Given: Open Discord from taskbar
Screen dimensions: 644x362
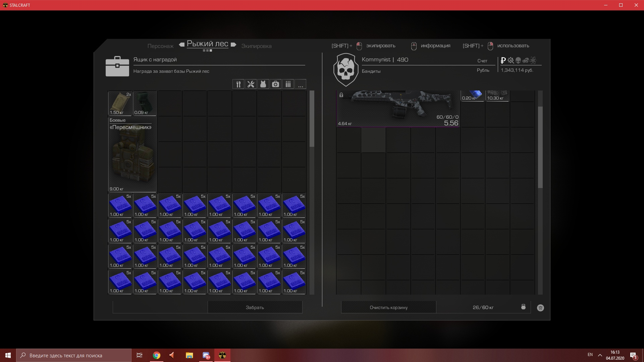Looking at the screenshot, I should point(206,355).
